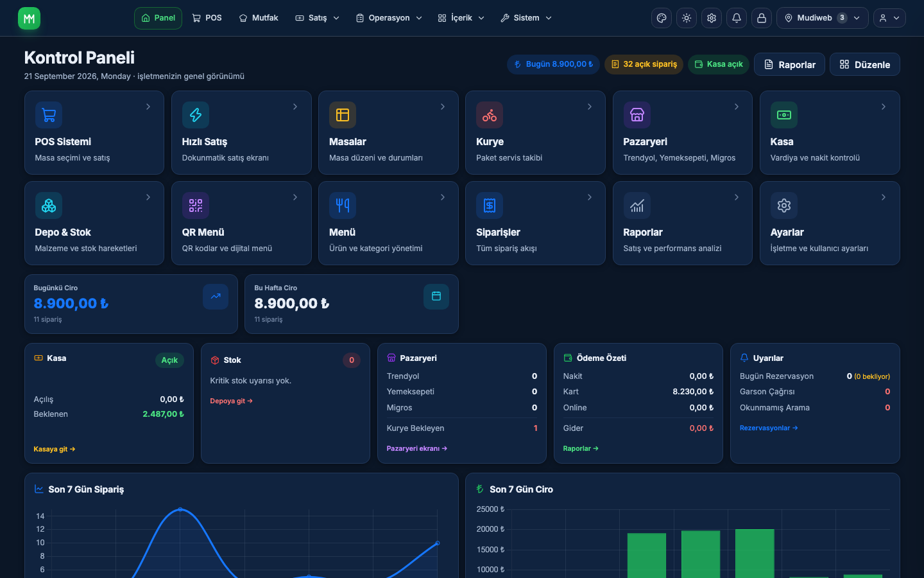The width and height of the screenshot is (924, 578).
Task: Open the Raporlar link in Ödeme Özeti
Action: pyautogui.click(x=581, y=448)
